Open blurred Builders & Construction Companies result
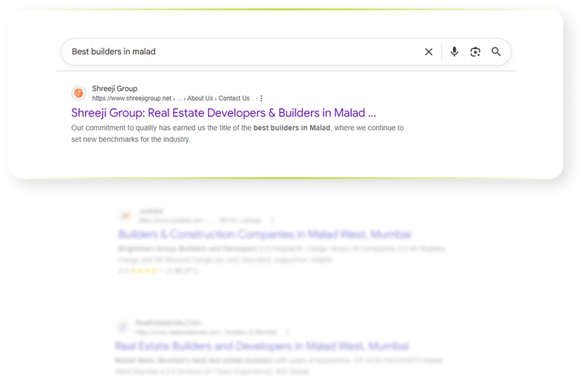The width and height of the screenshot is (584, 392). click(x=265, y=234)
